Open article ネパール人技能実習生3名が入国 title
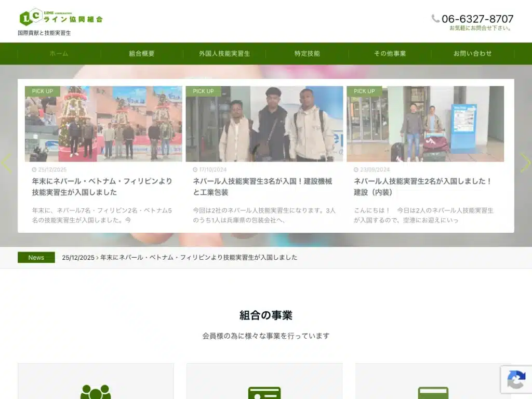 click(x=262, y=187)
